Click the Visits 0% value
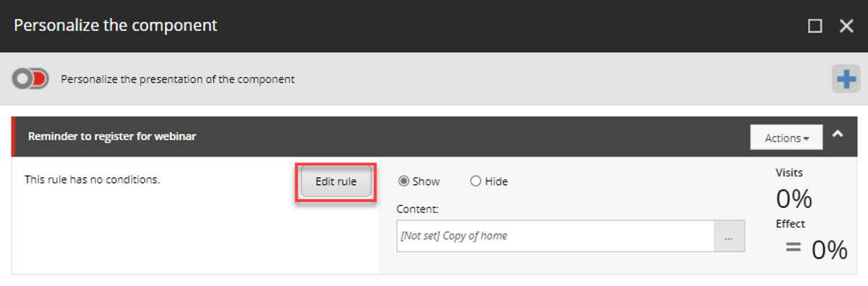This screenshot has width=868, height=286. click(793, 199)
